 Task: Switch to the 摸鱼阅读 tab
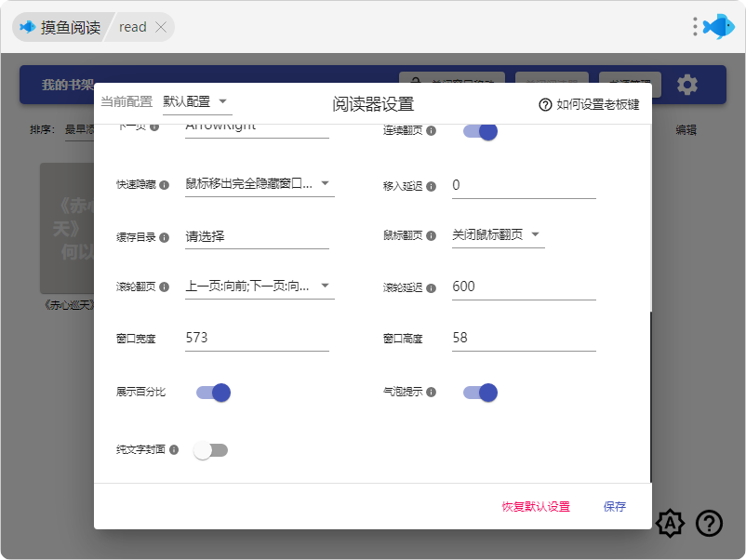tap(60, 27)
